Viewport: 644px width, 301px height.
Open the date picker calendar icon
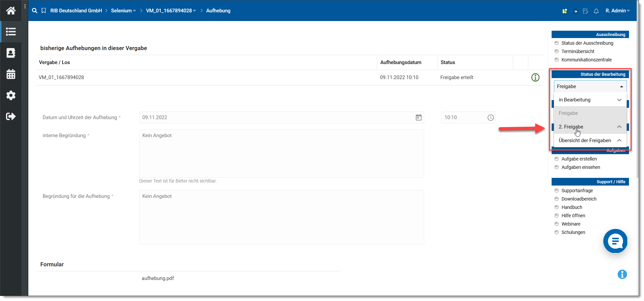pos(419,117)
